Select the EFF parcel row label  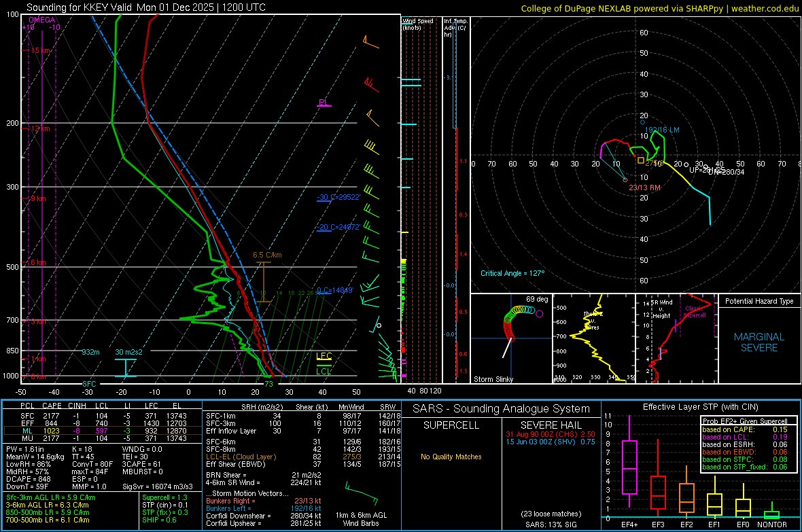(x=27, y=423)
